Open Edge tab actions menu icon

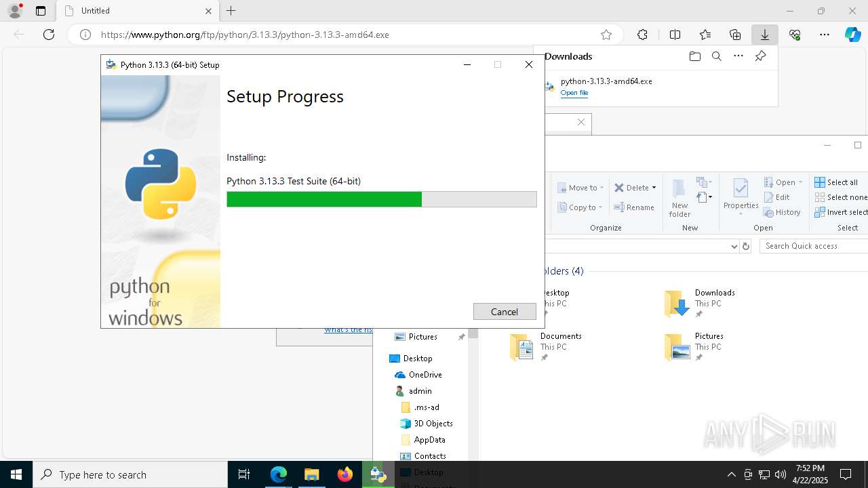41,11
